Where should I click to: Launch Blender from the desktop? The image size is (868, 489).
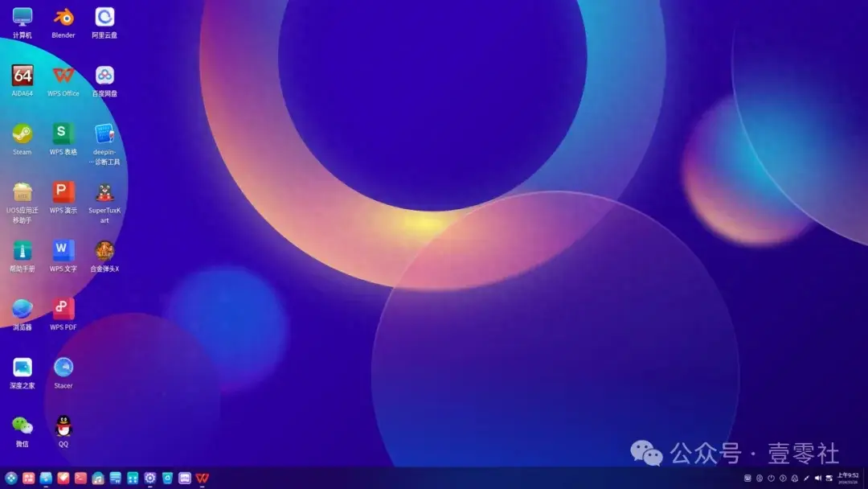pyautogui.click(x=63, y=23)
